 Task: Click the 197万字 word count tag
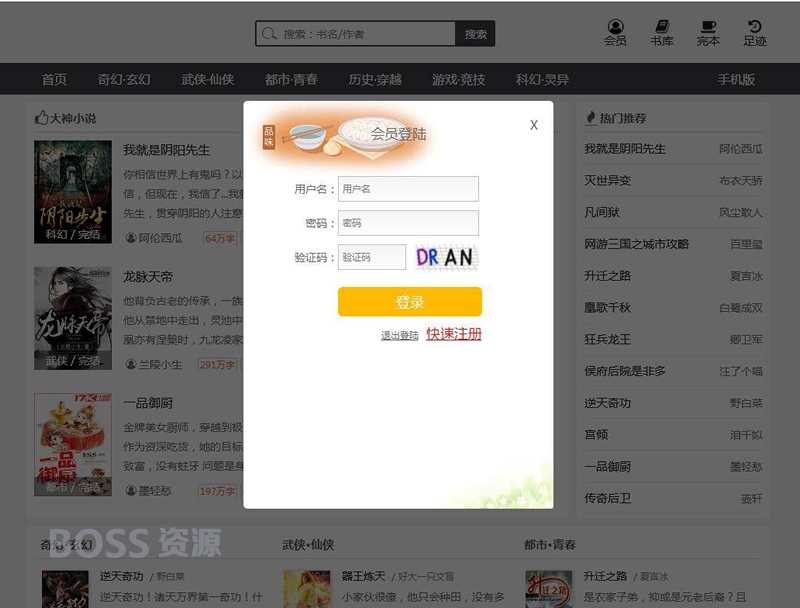click(217, 491)
